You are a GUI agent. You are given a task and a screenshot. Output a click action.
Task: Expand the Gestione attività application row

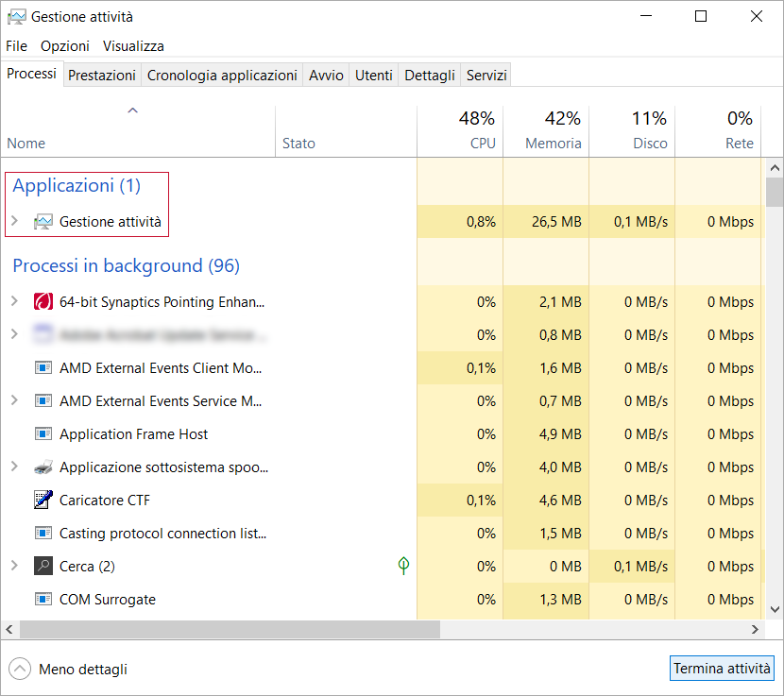pos(13,222)
